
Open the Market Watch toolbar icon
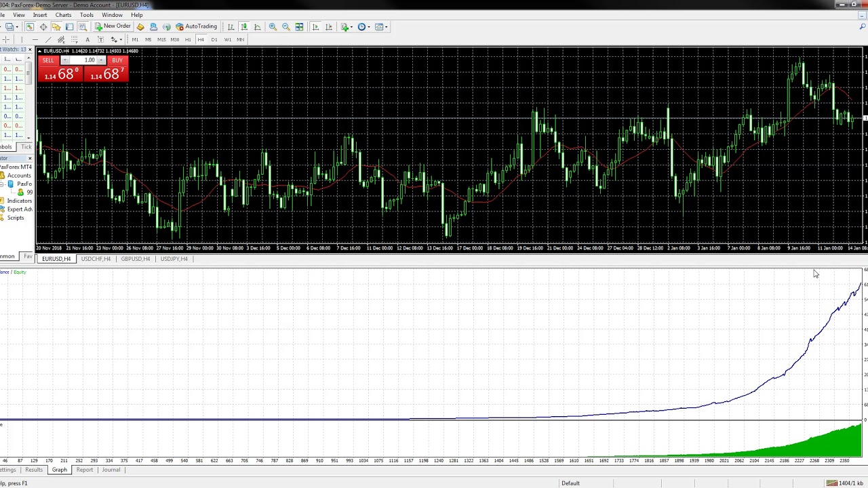(x=30, y=26)
